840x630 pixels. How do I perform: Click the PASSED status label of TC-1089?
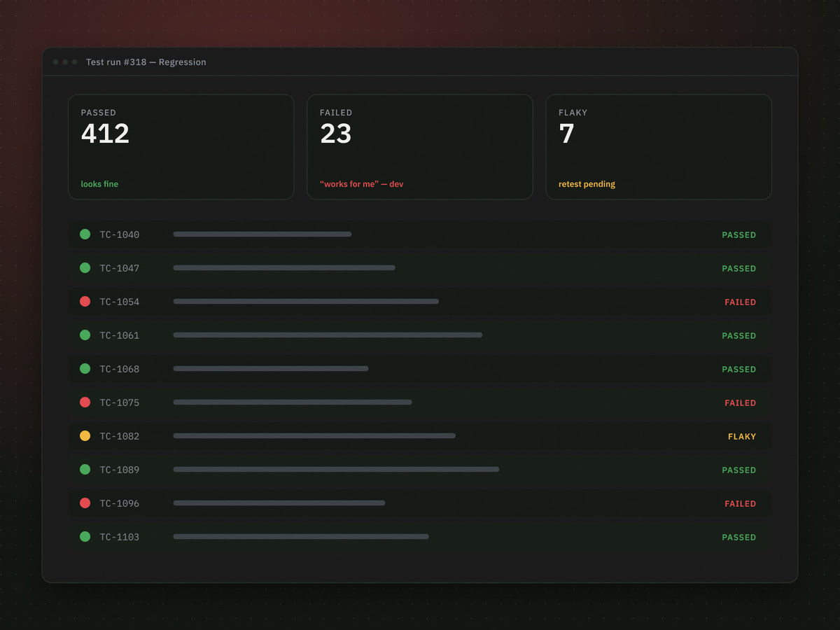point(739,470)
